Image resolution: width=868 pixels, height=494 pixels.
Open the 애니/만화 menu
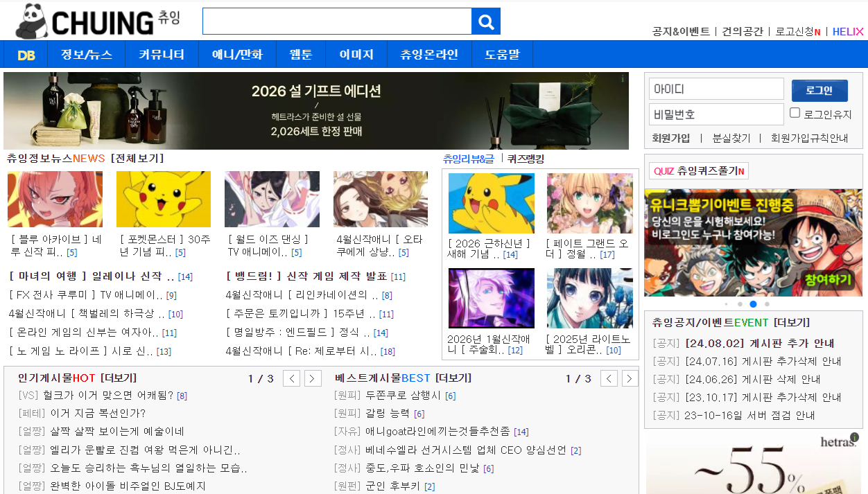tap(237, 55)
